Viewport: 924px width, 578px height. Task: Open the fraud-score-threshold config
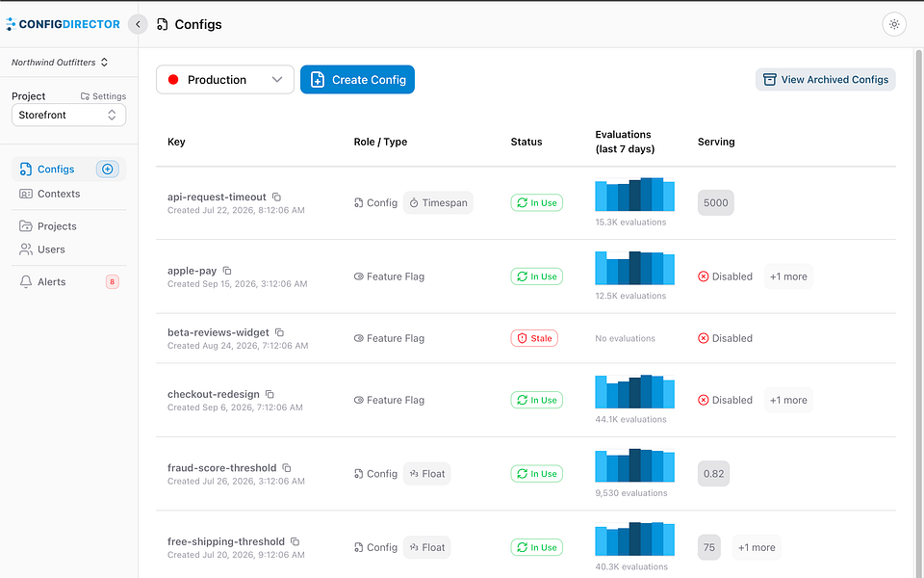pyautogui.click(x=221, y=468)
